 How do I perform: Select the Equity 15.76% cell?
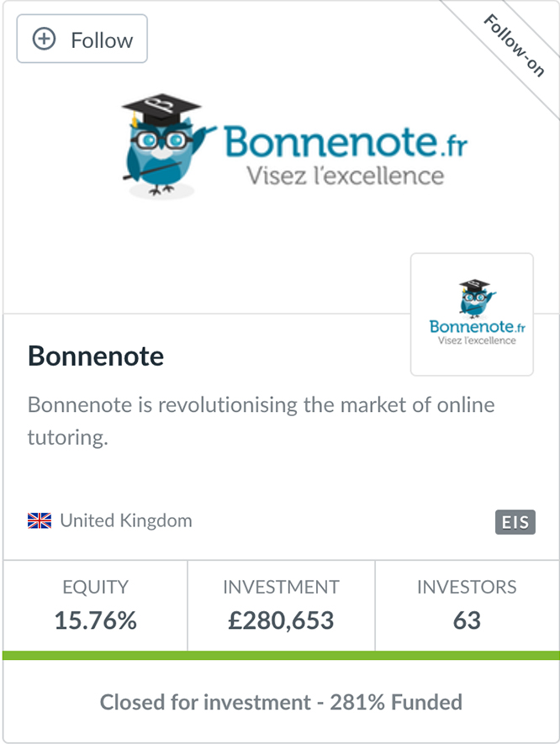click(x=95, y=605)
